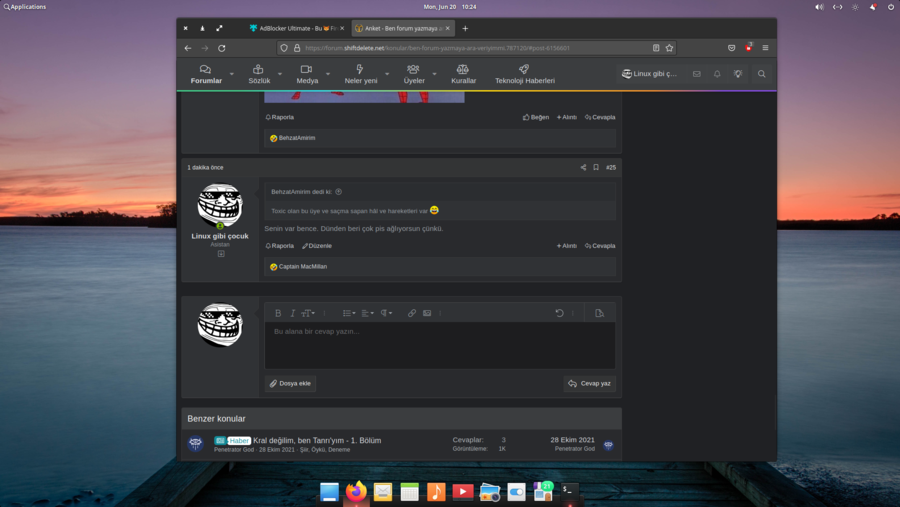Open the list options dropdown in editor

349,313
